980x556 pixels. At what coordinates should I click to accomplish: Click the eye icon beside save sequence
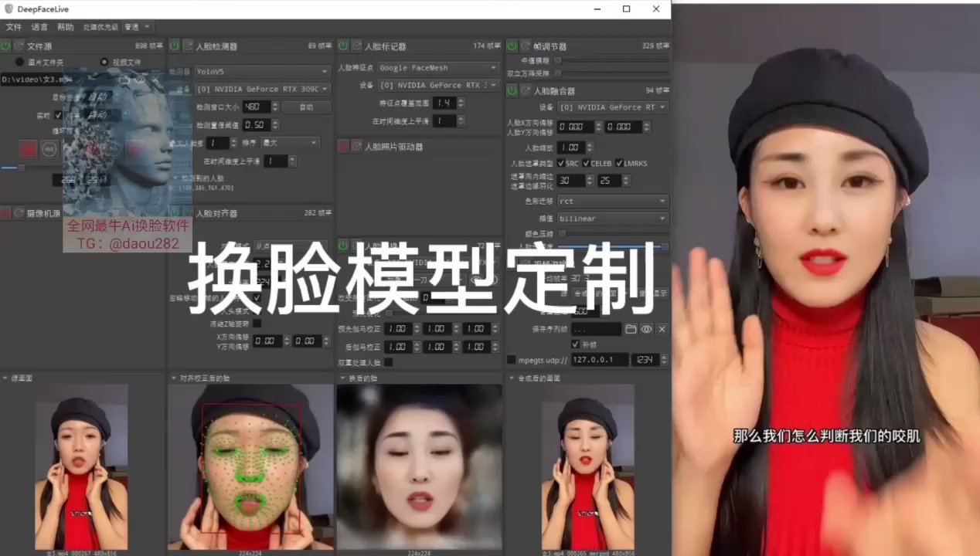click(646, 329)
